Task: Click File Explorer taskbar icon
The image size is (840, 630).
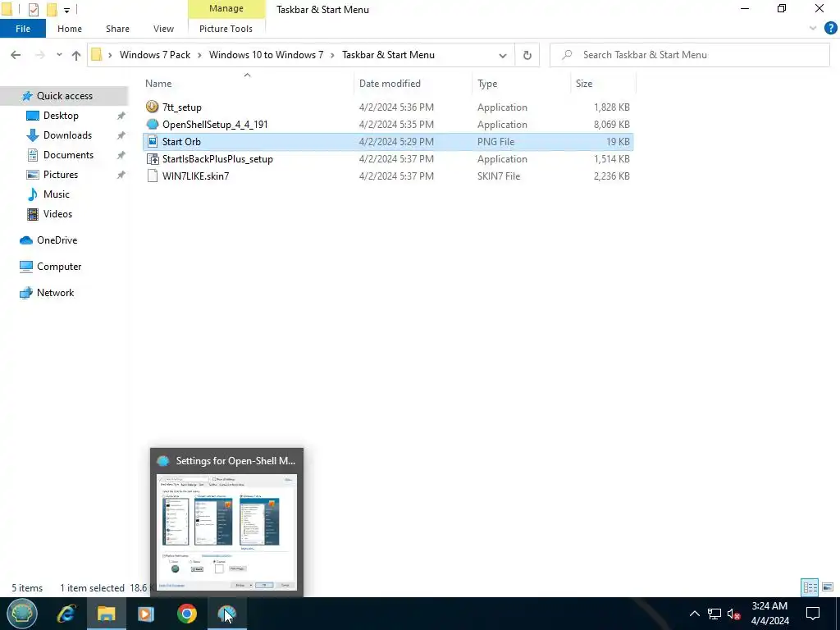Action: pyautogui.click(x=106, y=614)
